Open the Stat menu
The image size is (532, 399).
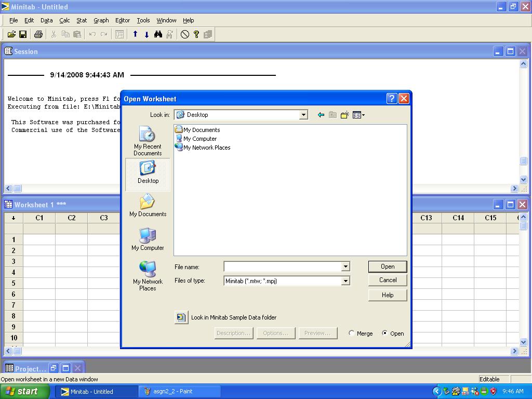(82, 20)
